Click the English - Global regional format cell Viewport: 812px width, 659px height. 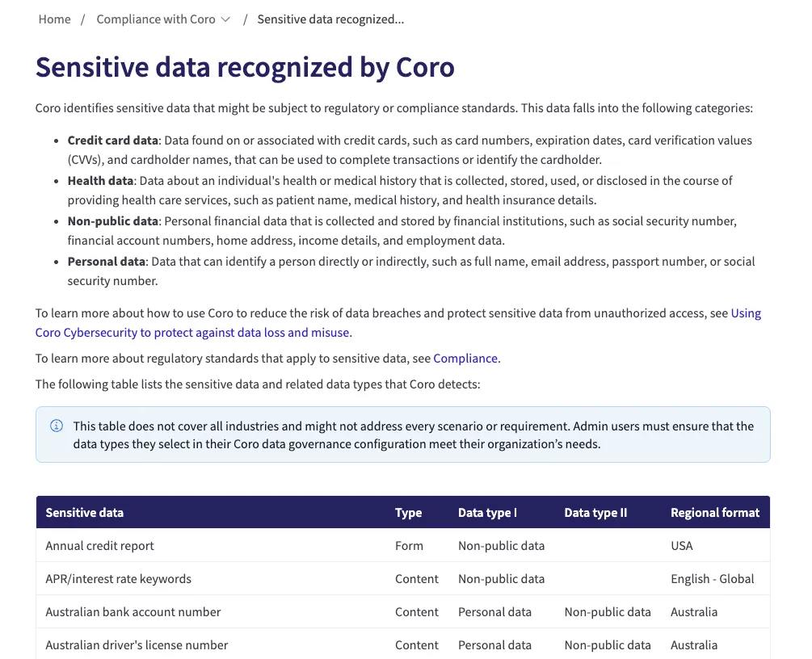click(712, 579)
